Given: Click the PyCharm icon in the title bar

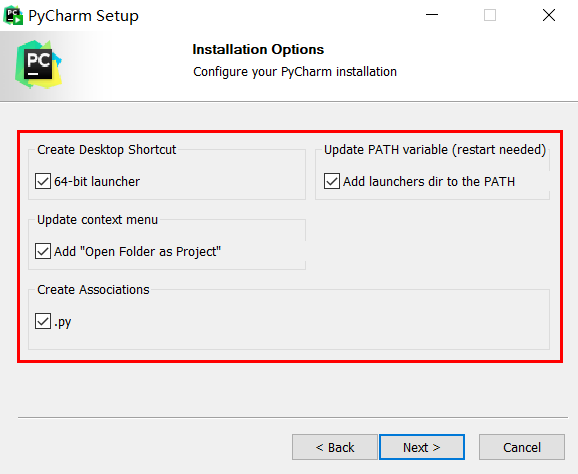Looking at the screenshot, I should click(x=13, y=15).
